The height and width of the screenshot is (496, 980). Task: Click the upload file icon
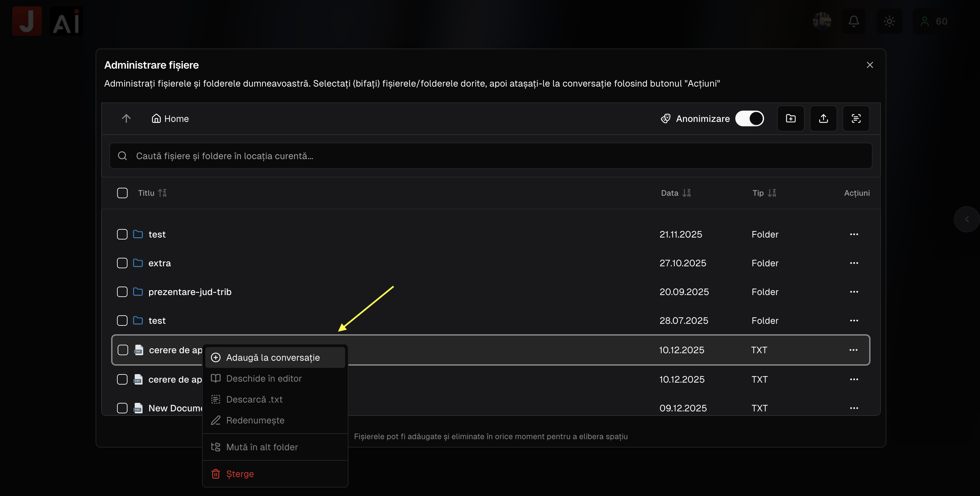[823, 119]
